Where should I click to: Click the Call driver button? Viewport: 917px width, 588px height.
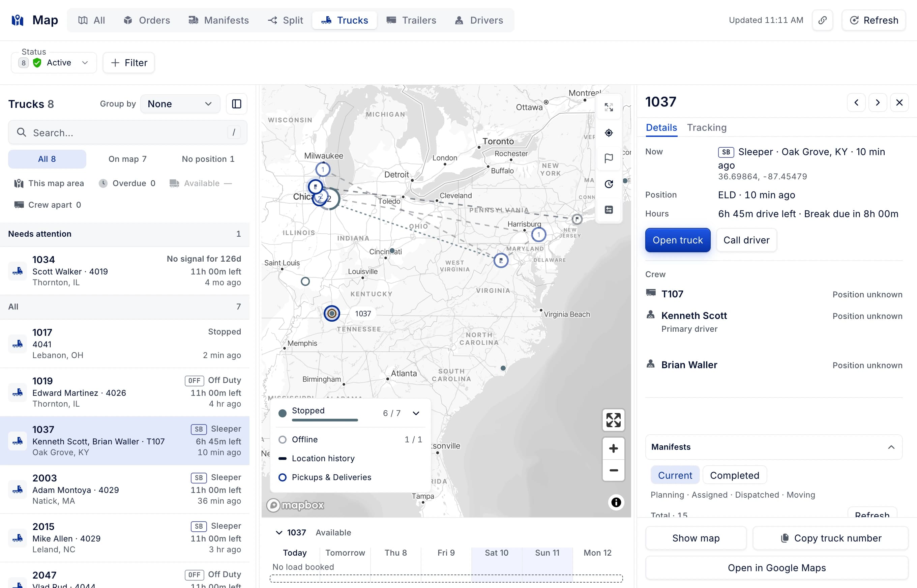pyautogui.click(x=746, y=240)
